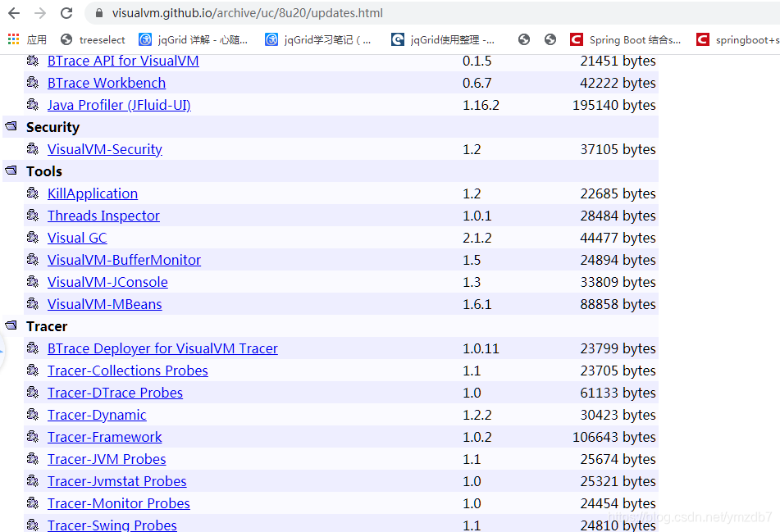Open Tracer-Monitor Probes link

[118, 503]
